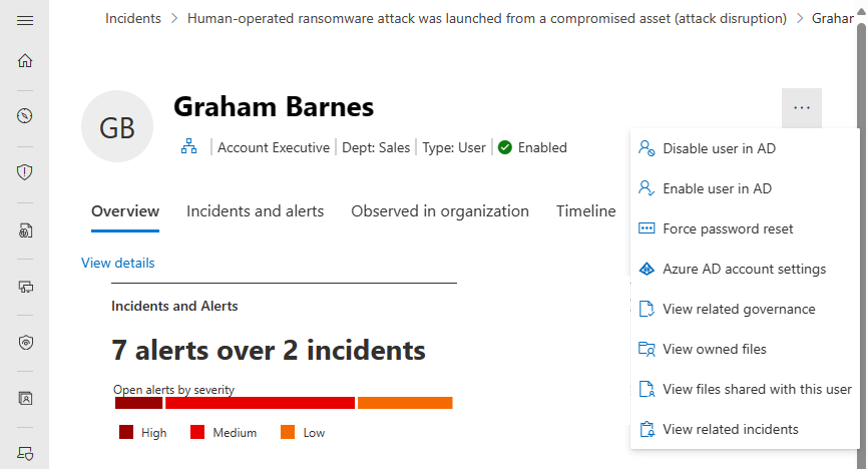Toggle the three-dot actions menu open
Viewport: 868px width, 469px height.
(x=802, y=108)
